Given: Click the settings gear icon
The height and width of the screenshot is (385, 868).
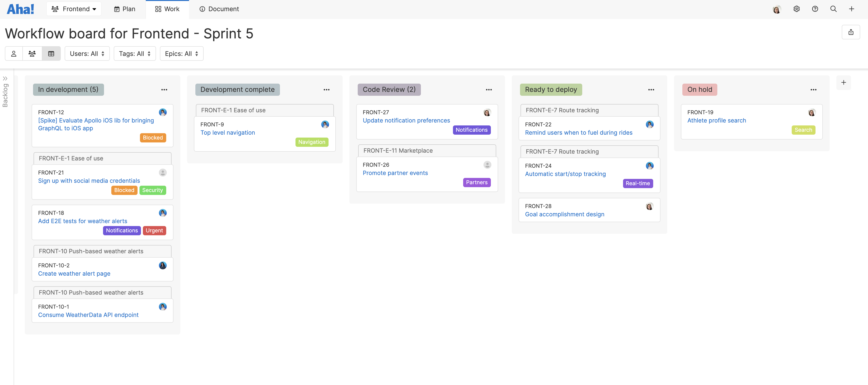Looking at the screenshot, I should click(796, 9).
